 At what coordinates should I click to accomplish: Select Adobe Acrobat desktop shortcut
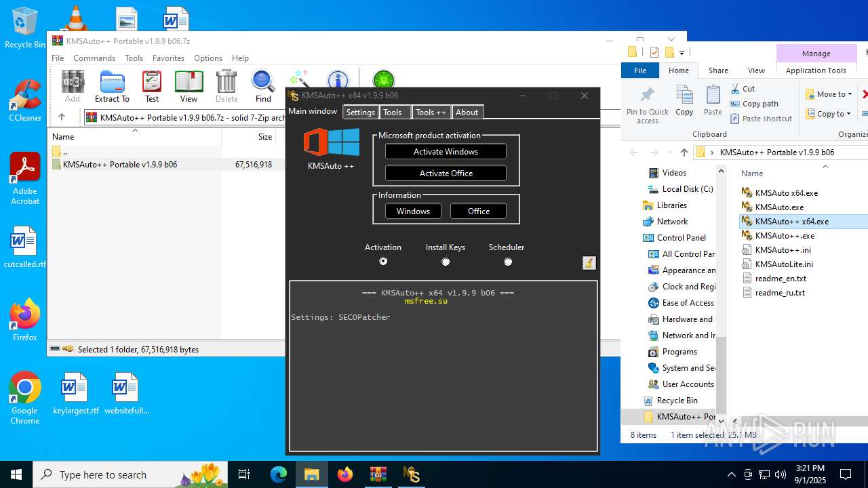[x=25, y=178]
